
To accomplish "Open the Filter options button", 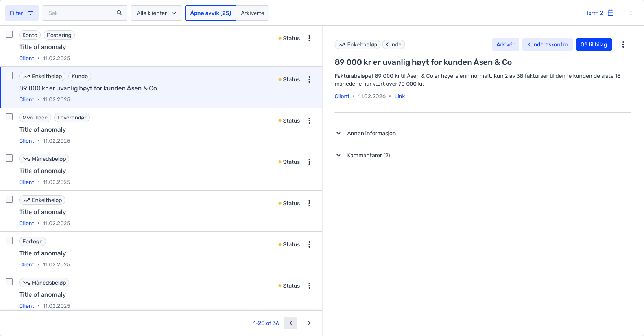I will coord(22,13).
